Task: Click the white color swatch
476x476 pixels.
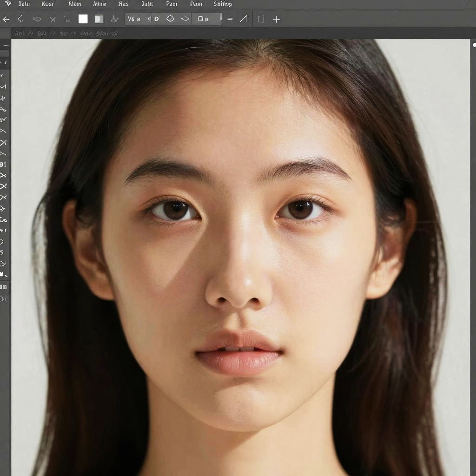Action: click(83, 19)
